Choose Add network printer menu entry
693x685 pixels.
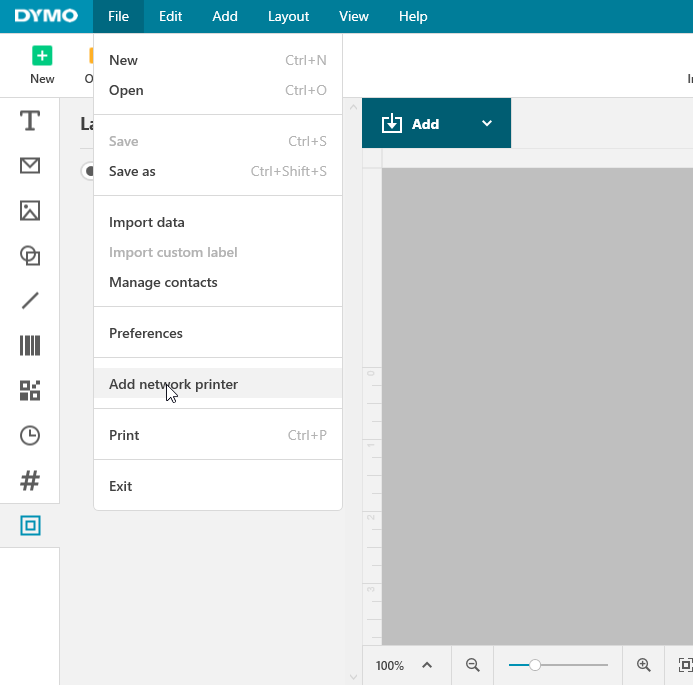173,384
